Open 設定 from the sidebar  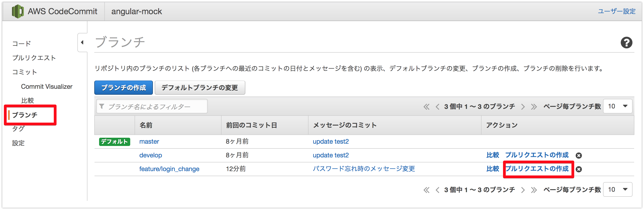pos(19,143)
